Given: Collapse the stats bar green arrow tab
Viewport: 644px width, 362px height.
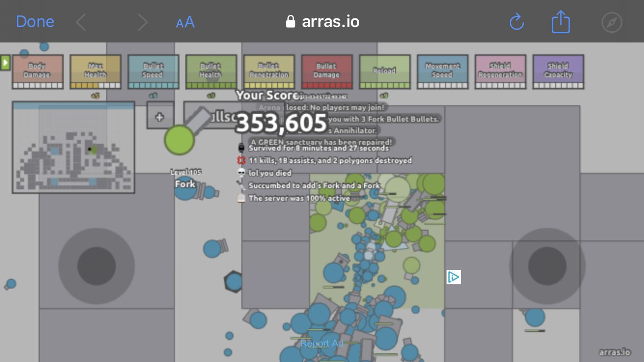Looking at the screenshot, I should tap(5, 63).
